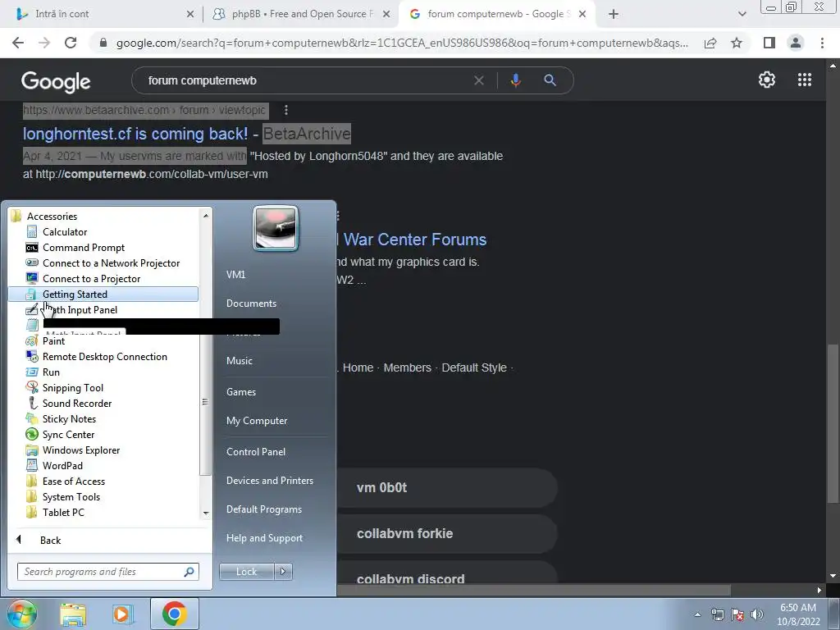Click the network tray icon
This screenshot has width=840, height=630.
[x=717, y=614]
